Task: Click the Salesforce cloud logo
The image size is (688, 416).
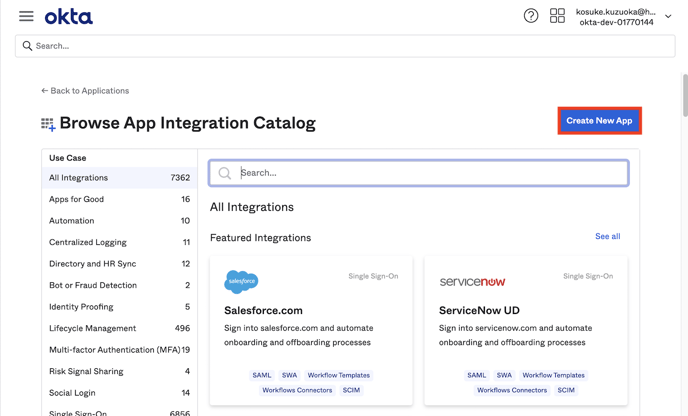Action: click(241, 282)
